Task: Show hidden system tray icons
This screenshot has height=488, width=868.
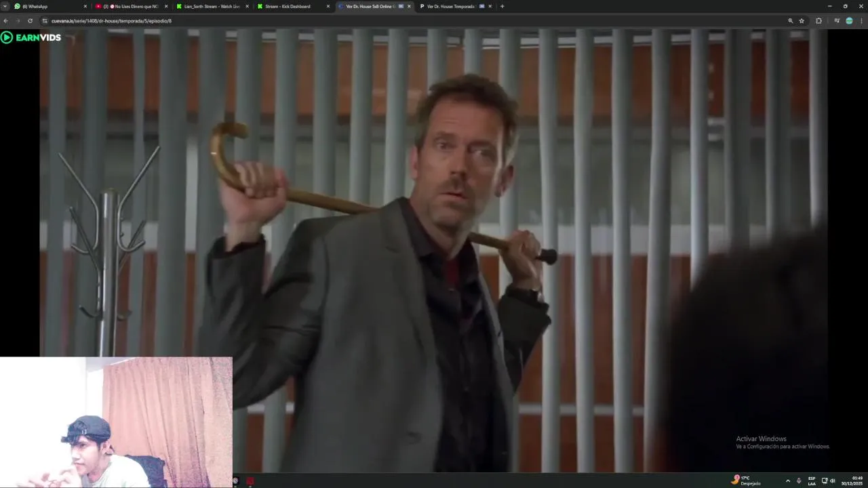Action: (x=787, y=481)
